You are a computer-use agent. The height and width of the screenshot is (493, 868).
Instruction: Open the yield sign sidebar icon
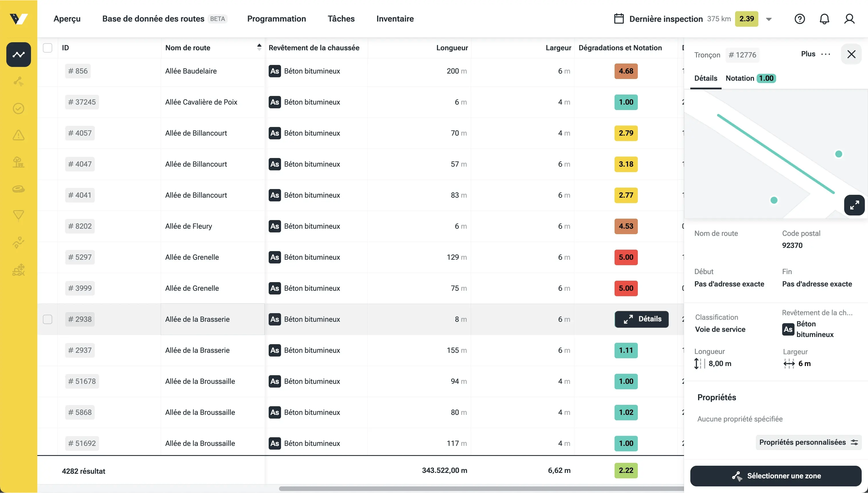click(19, 215)
